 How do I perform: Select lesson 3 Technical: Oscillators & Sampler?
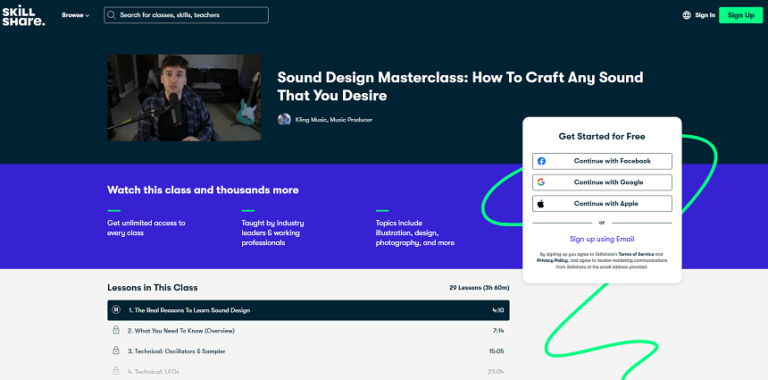click(309, 352)
